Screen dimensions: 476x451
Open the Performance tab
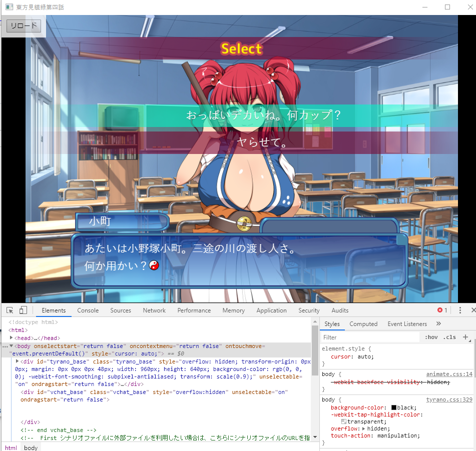point(194,310)
